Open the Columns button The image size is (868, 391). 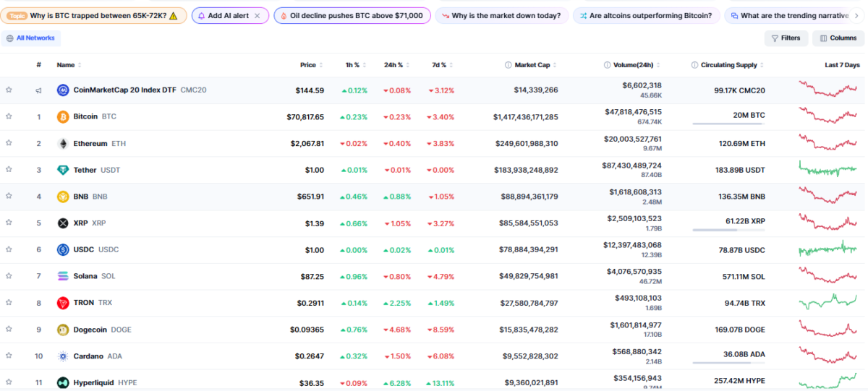[838, 38]
